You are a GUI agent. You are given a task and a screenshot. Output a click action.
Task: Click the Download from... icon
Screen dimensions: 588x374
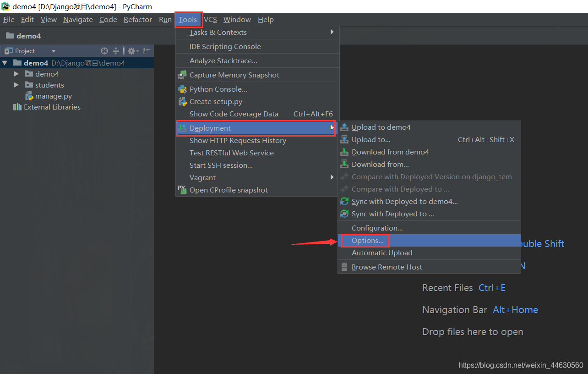pos(344,164)
